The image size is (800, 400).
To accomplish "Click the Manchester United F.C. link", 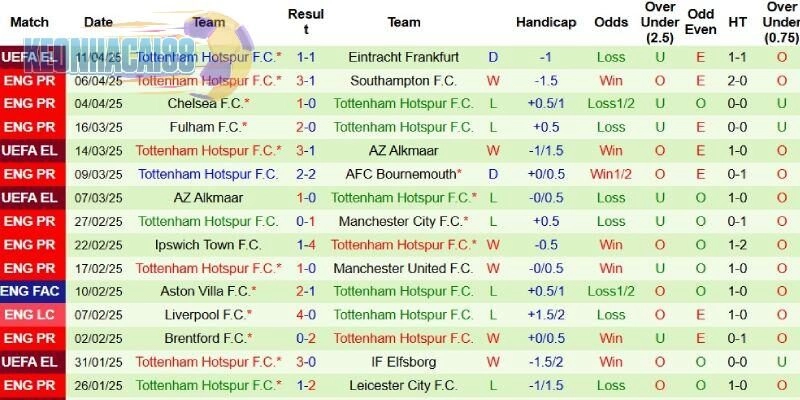I will pyautogui.click(x=403, y=268).
